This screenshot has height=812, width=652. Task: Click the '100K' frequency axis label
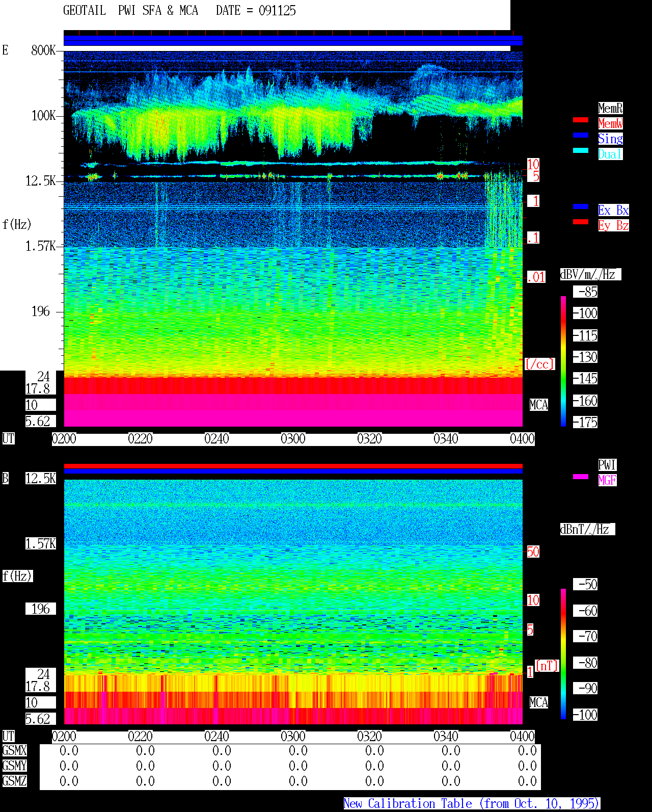click(44, 115)
